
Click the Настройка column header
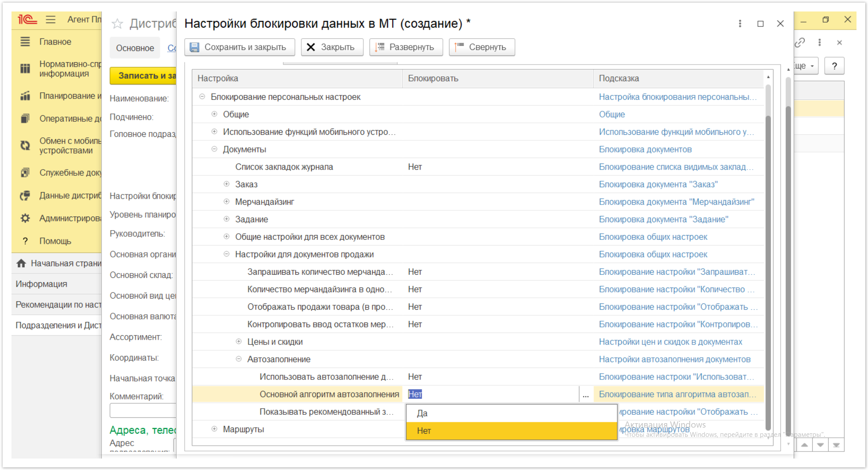pos(297,78)
